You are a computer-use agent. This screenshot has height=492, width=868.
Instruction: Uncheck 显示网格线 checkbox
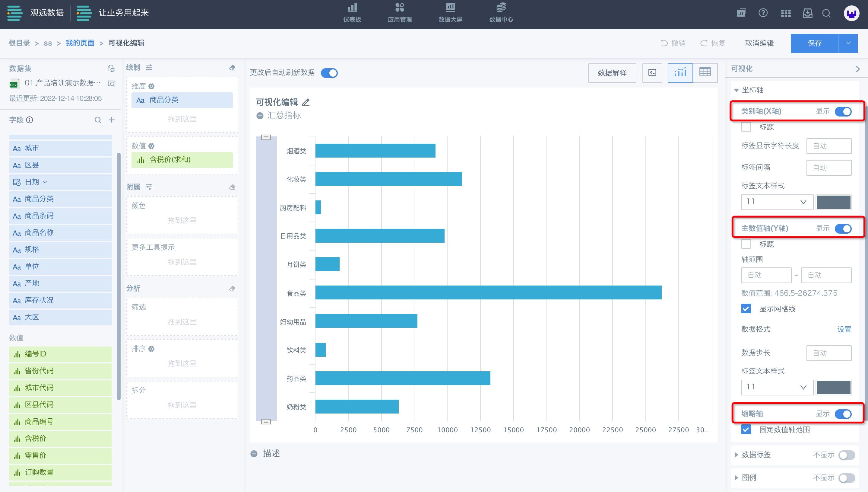746,308
